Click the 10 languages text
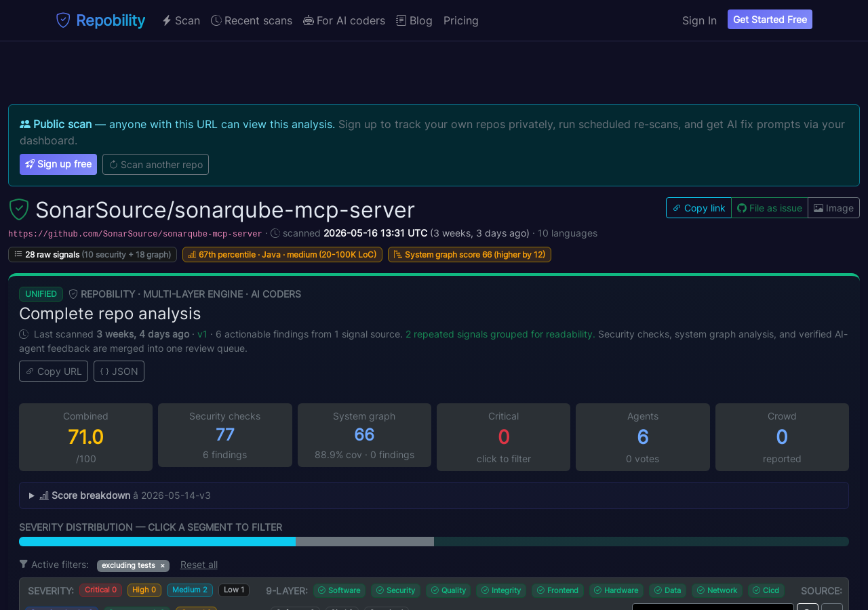 (568, 233)
